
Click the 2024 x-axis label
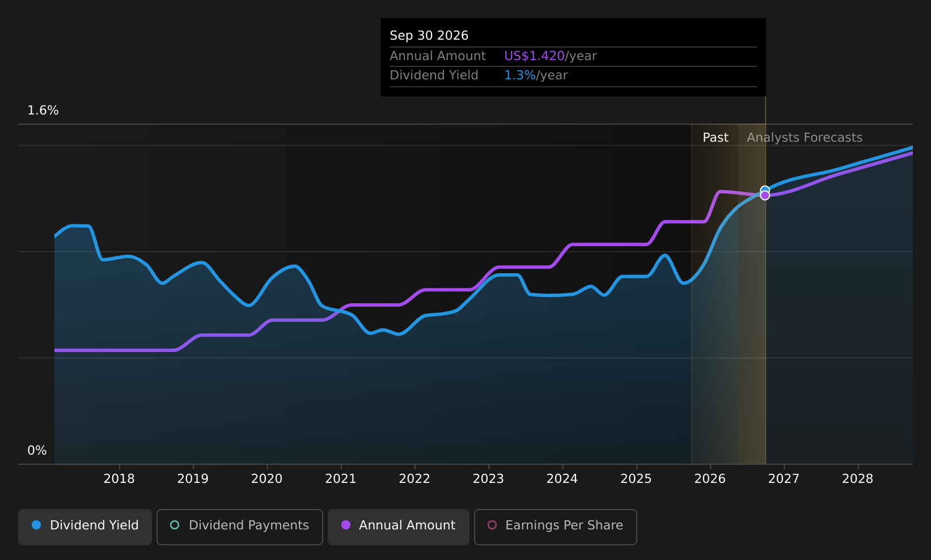point(562,479)
